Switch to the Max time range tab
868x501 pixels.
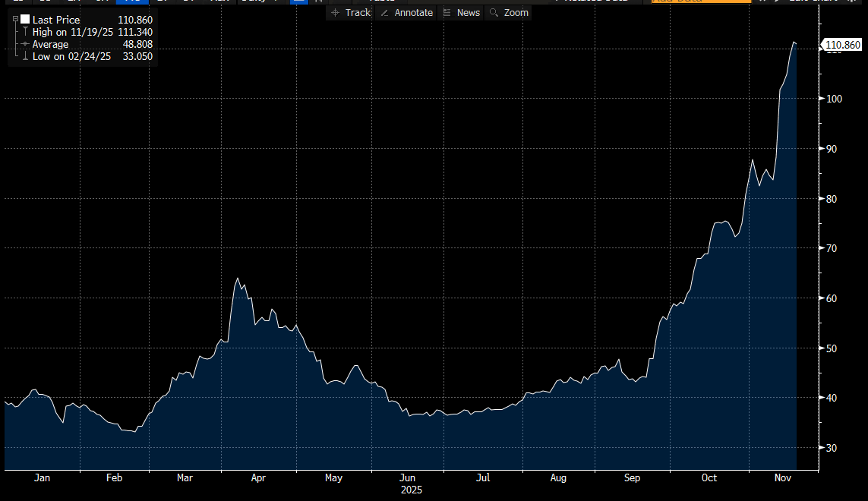[x=219, y=2]
